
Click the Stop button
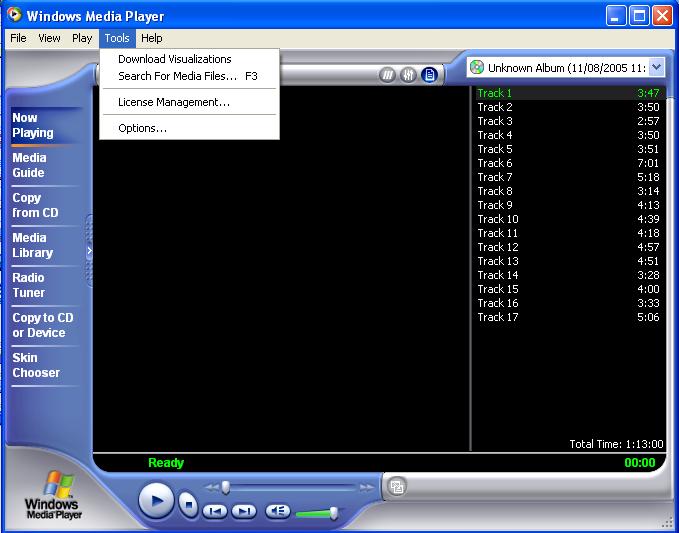188,505
